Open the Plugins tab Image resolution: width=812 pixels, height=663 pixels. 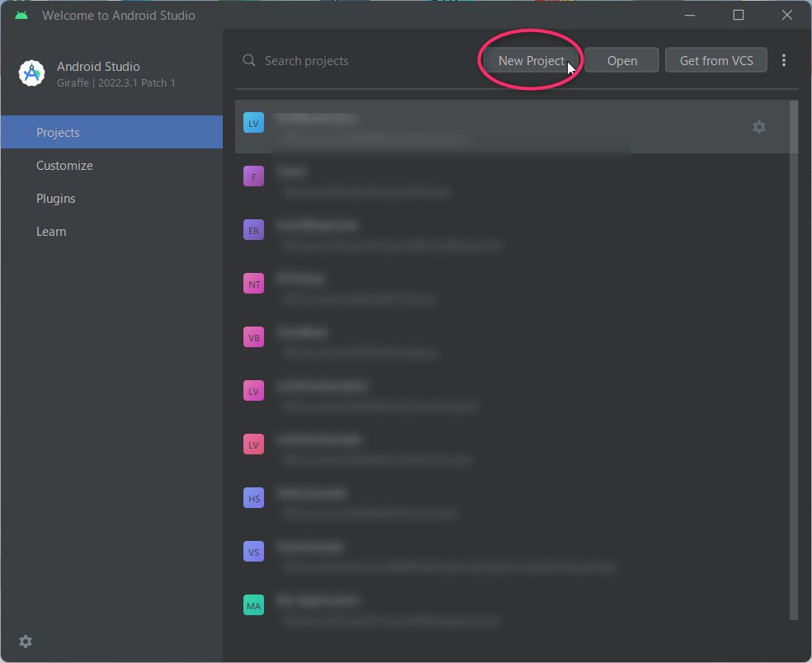point(112,199)
